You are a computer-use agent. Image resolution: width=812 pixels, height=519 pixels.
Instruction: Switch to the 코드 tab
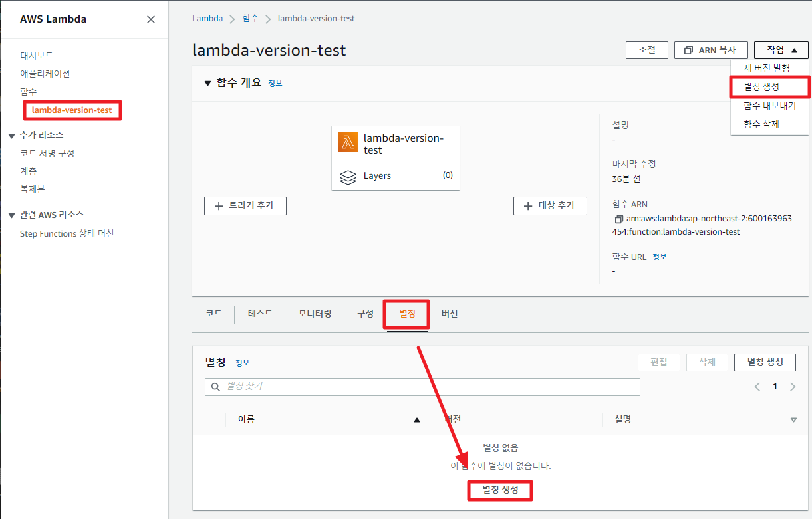[x=213, y=314]
